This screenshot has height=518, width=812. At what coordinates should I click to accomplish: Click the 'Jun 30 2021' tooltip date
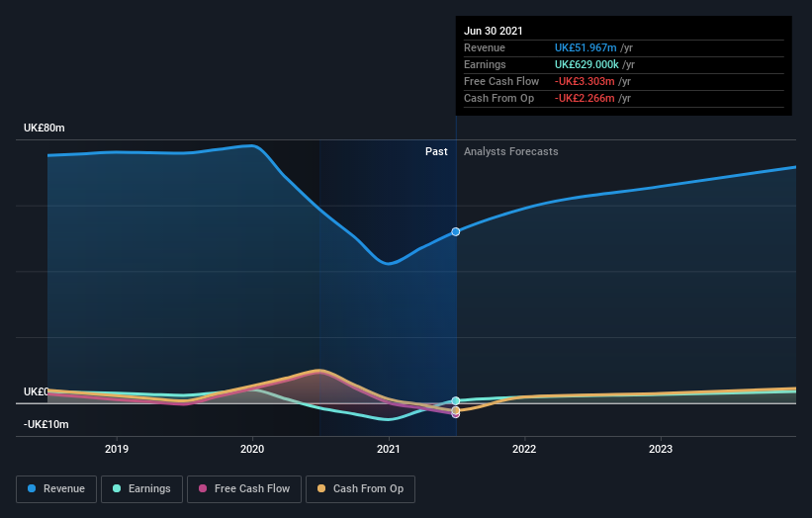click(493, 31)
